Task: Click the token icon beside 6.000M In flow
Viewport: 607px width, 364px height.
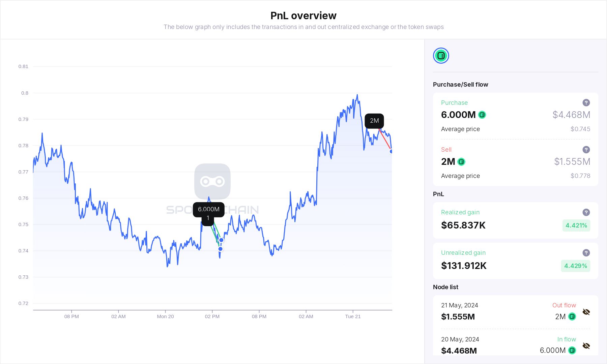Action: 572,351
